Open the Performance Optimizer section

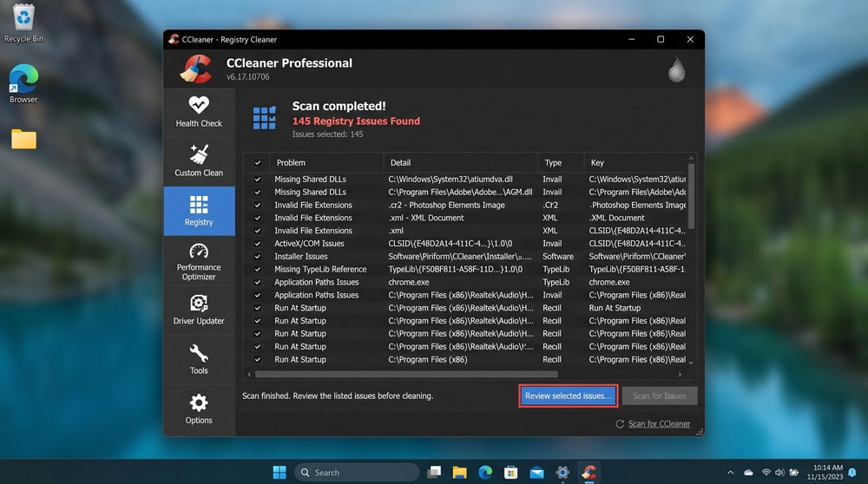coord(199,261)
